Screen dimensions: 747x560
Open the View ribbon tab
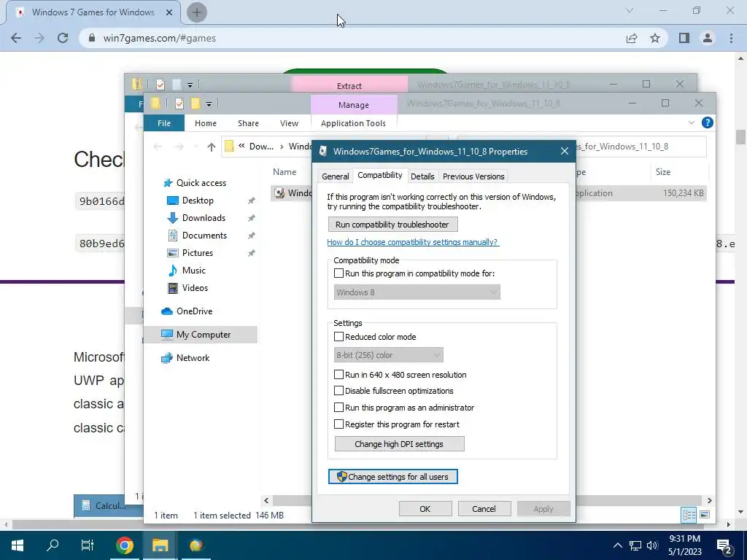pyautogui.click(x=289, y=122)
